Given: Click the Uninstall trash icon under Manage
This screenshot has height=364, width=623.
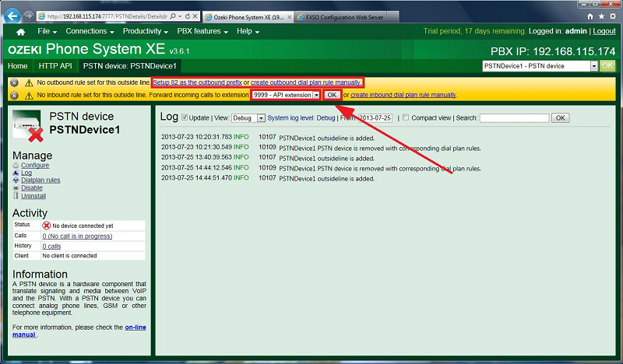Looking at the screenshot, I should click(x=16, y=196).
